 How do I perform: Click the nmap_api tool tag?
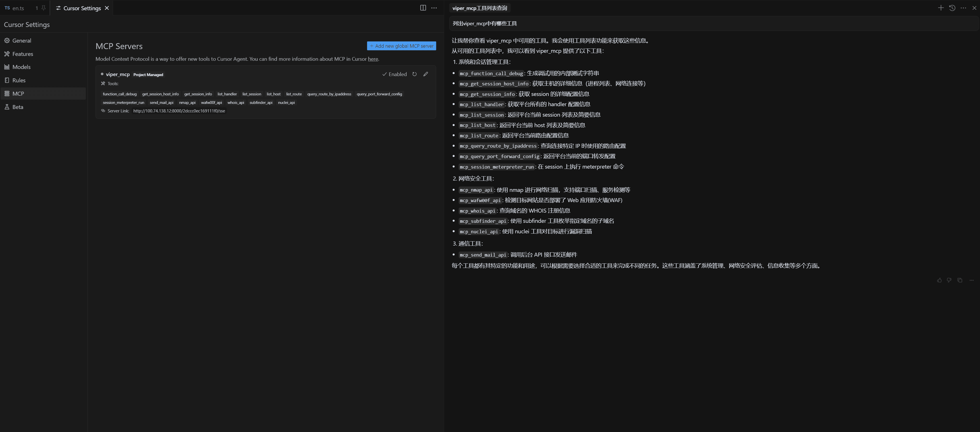187,102
